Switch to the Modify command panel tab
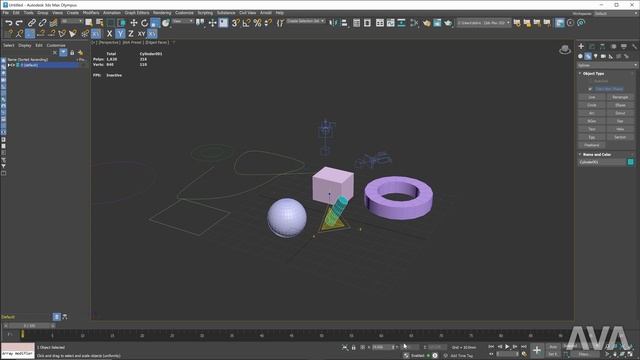 [592, 47]
